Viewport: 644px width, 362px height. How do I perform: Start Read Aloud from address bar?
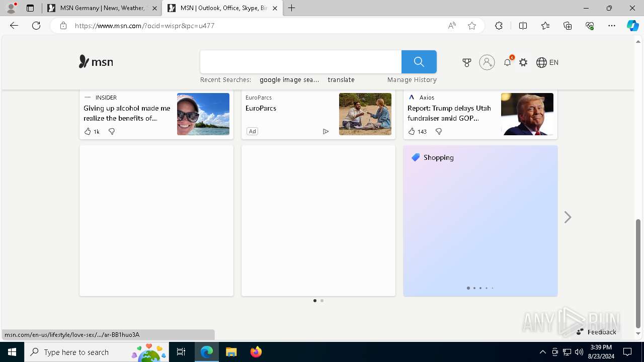(452, 26)
